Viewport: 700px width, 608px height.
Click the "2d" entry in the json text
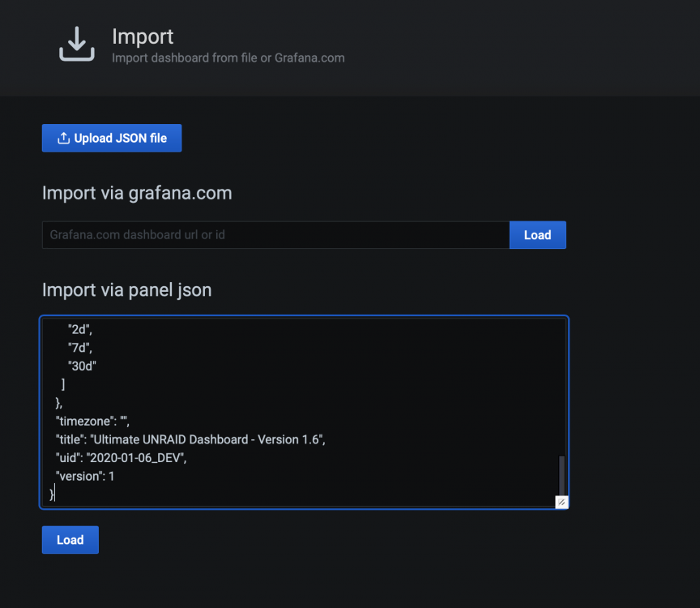80,329
